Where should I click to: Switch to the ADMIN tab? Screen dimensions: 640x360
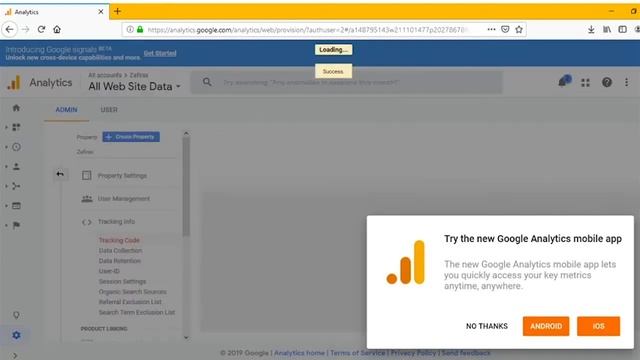click(66, 109)
